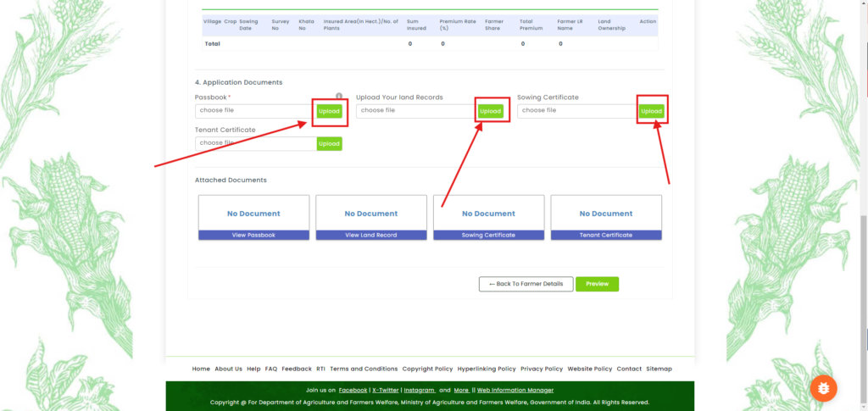Open the View Passbook document tile
Image resolution: width=868 pixels, height=411 pixels.
pos(253,235)
